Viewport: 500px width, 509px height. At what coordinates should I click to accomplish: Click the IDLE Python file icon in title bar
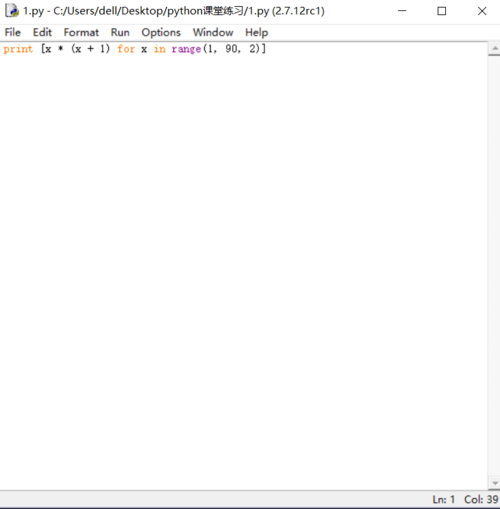point(12,11)
